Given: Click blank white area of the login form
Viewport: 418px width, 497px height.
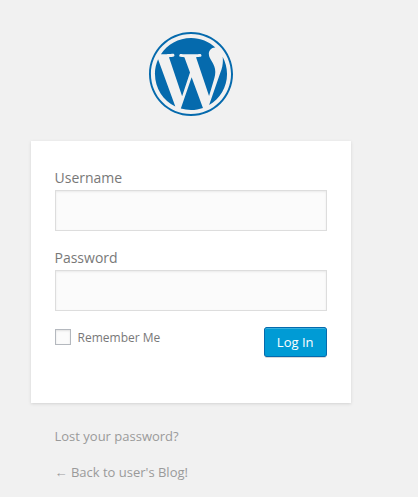Looking at the screenshot, I should point(191,380).
